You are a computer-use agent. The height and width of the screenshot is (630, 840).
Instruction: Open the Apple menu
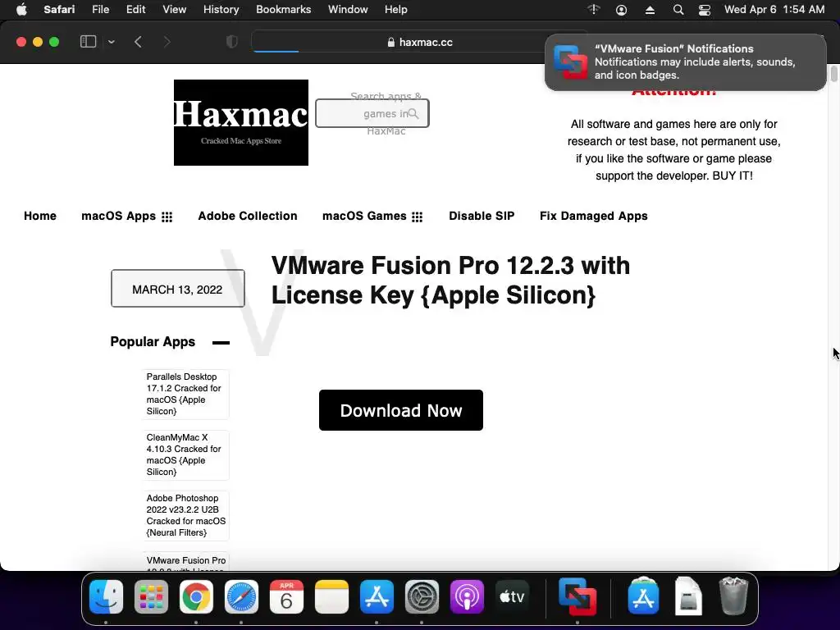click(x=21, y=10)
